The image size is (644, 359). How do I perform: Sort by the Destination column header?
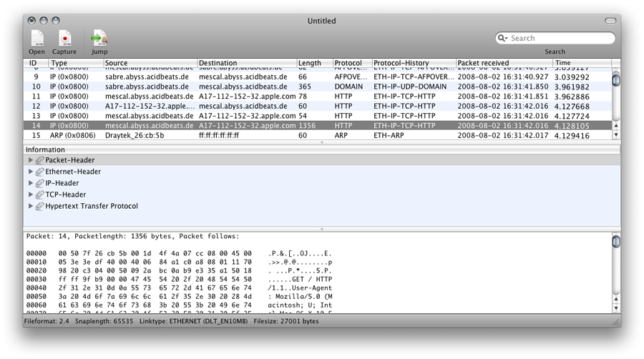point(247,63)
